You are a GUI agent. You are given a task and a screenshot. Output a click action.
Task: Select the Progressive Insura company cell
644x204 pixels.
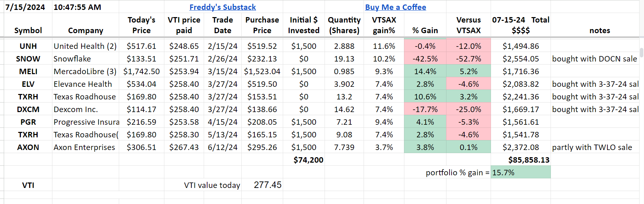coord(86,122)
